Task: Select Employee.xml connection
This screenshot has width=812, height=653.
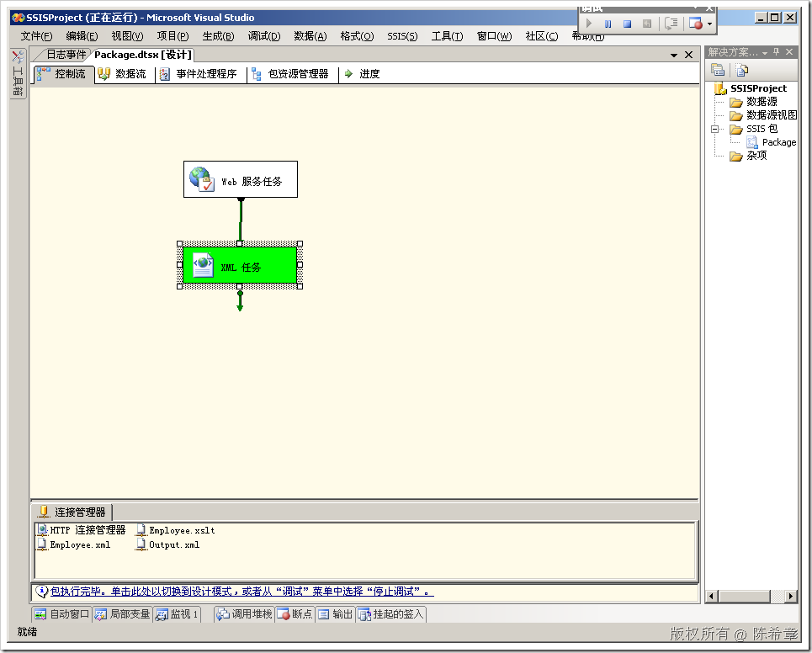Action: pos(73,544)
